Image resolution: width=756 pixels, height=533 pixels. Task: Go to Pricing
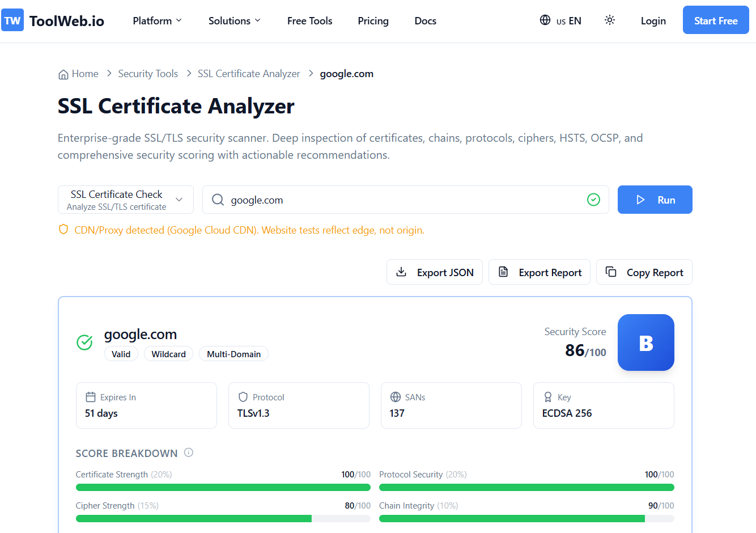click(x=373, y=21)
